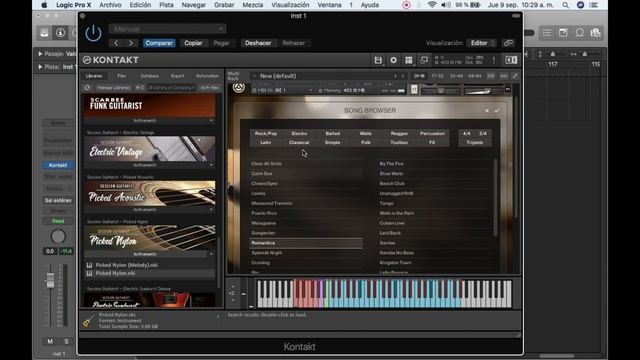
Task: Expand Electric Vintage Instruments dropdown arrow
Action: click(211, 165)
